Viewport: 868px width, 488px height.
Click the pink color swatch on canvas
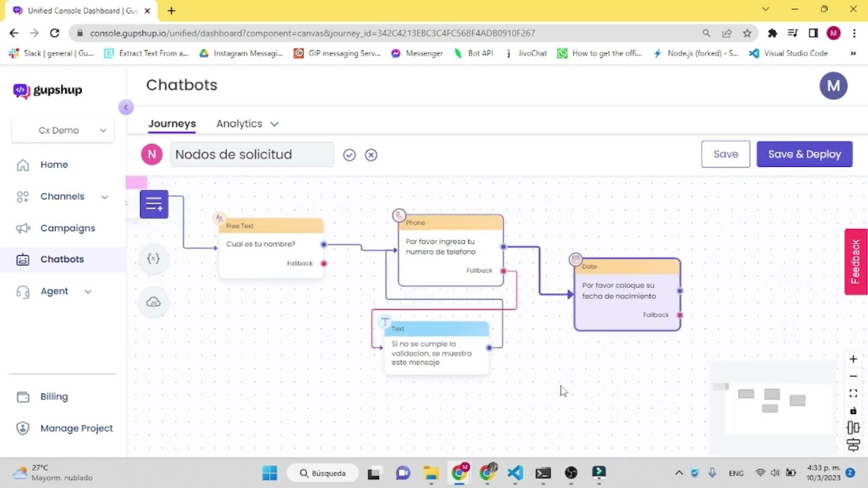(x=136, y=182)
